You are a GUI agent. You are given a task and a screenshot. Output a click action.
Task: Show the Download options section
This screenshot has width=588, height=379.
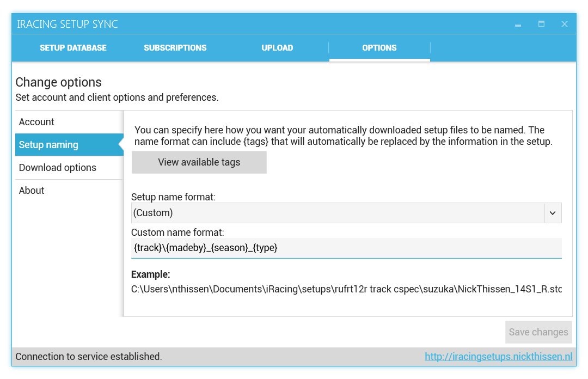(x=69, y=167)
